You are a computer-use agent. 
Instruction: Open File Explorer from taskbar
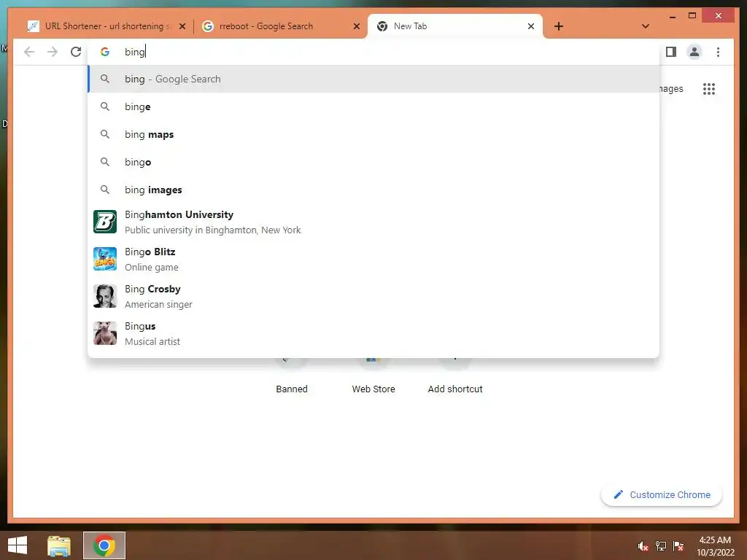click(x=59, y=545)
